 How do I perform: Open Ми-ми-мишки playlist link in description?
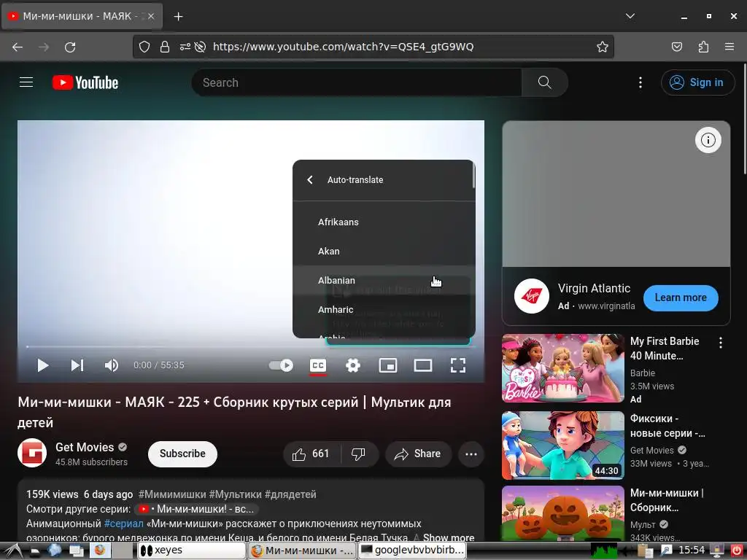(196, 508)
